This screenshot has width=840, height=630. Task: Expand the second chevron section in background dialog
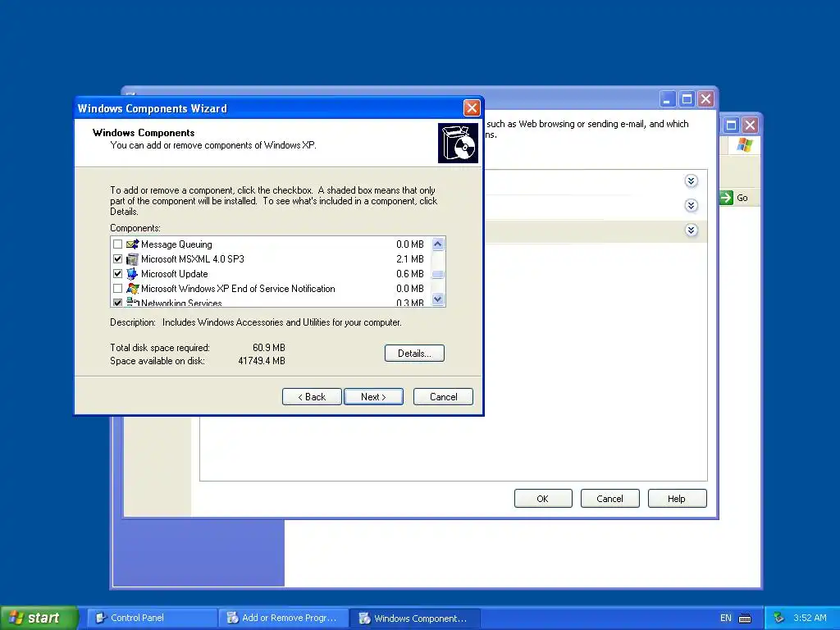691,206
